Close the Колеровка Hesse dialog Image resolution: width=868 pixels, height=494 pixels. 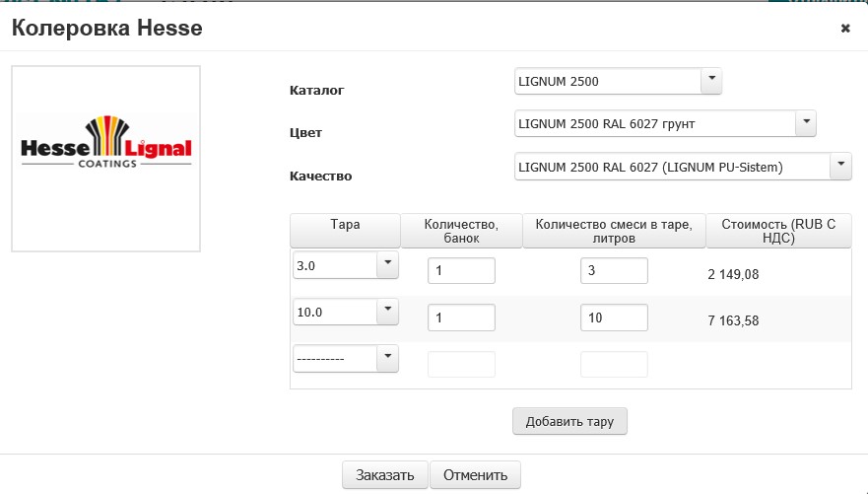point(845,29)
